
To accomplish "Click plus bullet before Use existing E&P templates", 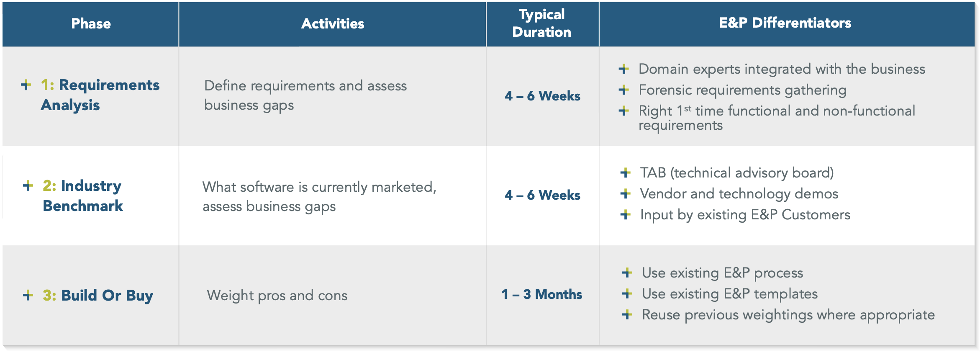I will pos(627,293).
